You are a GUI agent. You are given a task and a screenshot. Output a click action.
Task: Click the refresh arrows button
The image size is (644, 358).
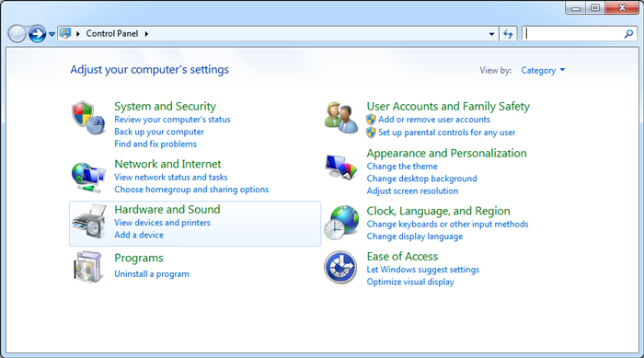pyautogui.click(x=508, y=34)
